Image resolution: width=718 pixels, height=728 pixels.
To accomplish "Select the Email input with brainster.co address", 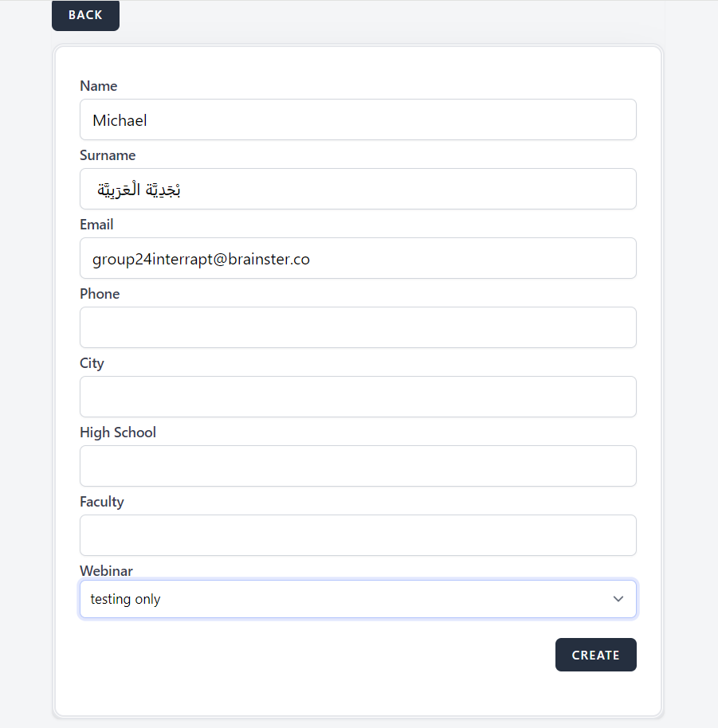I will click(x=358, y=259).
